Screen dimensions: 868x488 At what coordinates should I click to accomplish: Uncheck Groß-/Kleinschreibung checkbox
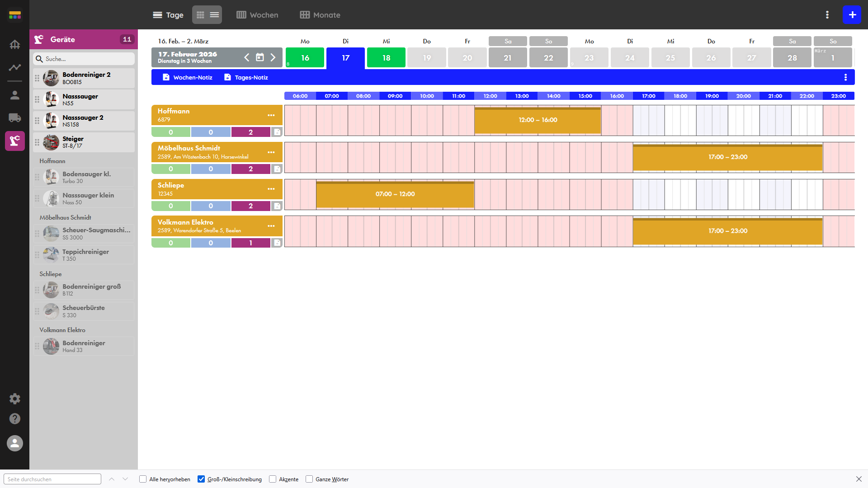[201, 479]
